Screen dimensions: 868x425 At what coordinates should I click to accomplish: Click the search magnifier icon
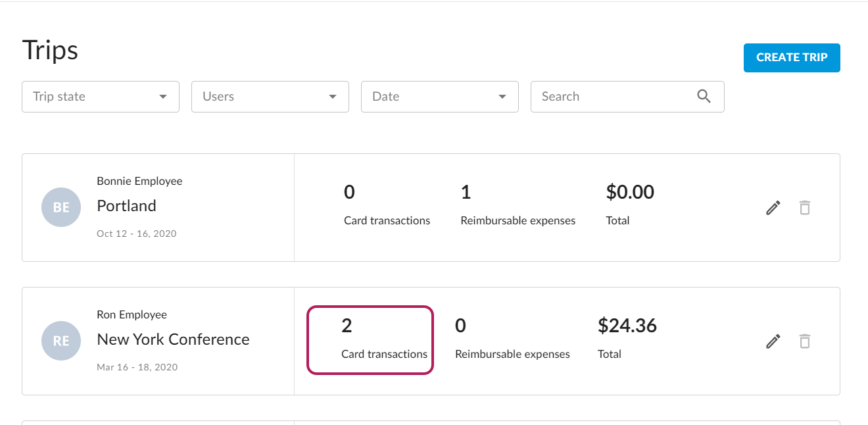(x=704, y=97)
